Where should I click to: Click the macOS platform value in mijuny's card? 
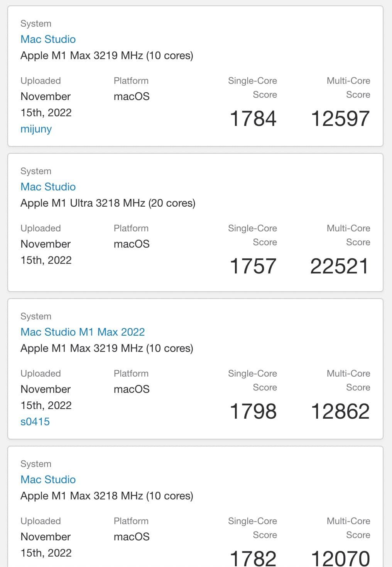pos(132,97)
